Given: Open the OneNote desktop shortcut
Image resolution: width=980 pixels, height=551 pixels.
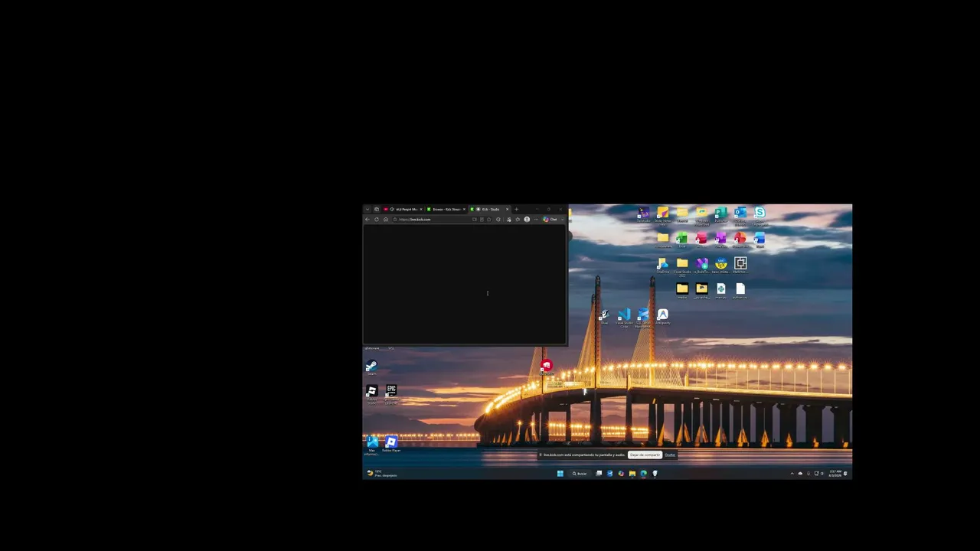Looking at the screenshot, I should pos(720,240).
